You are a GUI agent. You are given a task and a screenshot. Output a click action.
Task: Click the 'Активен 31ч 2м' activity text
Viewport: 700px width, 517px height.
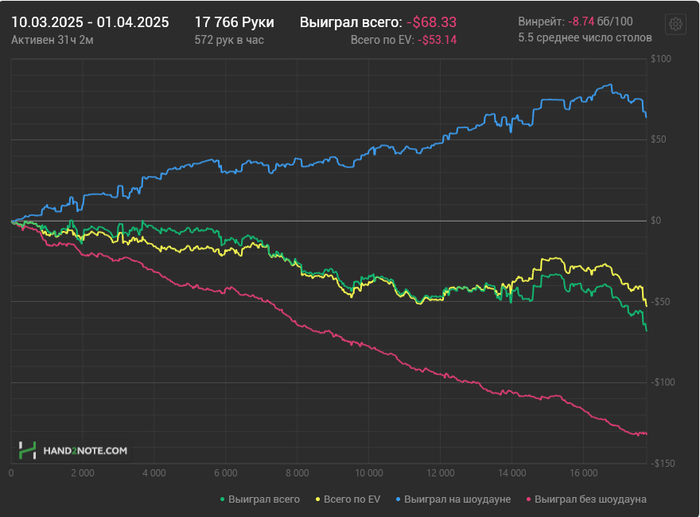point(52,40)
